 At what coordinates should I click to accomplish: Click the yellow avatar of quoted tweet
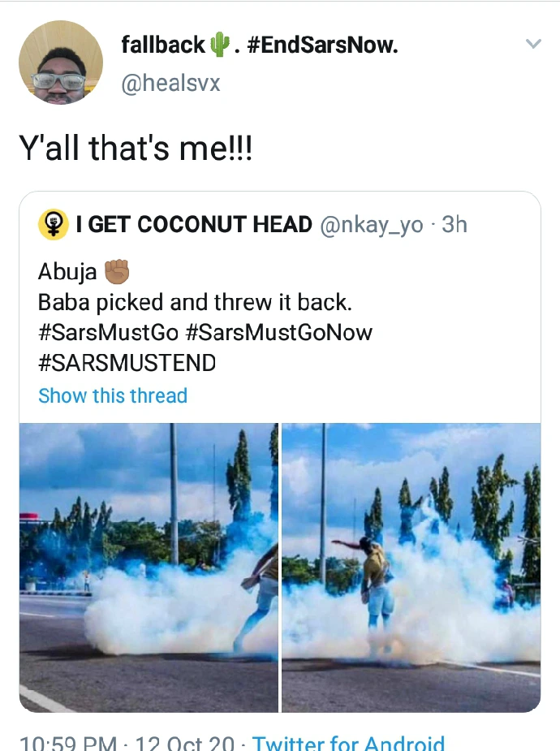coord(54,224)
